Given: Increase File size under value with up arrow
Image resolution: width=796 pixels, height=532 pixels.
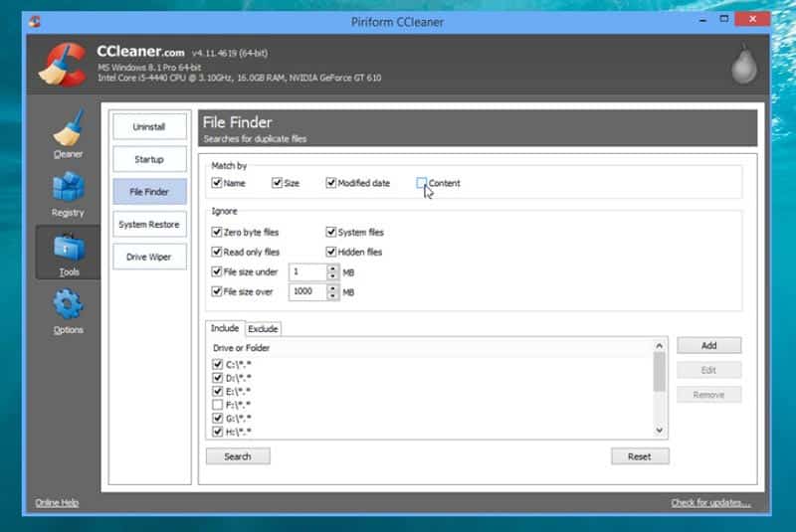Looking at the screenshot, I should click(x=332, y=267).
